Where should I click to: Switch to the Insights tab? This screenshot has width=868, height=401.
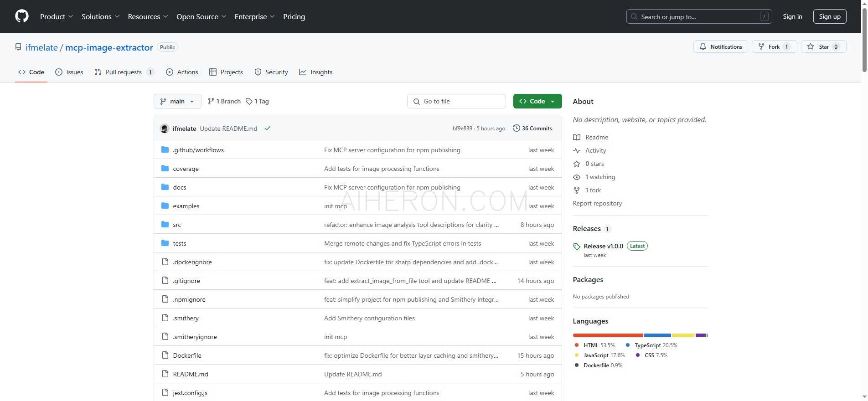coord(316,72)
